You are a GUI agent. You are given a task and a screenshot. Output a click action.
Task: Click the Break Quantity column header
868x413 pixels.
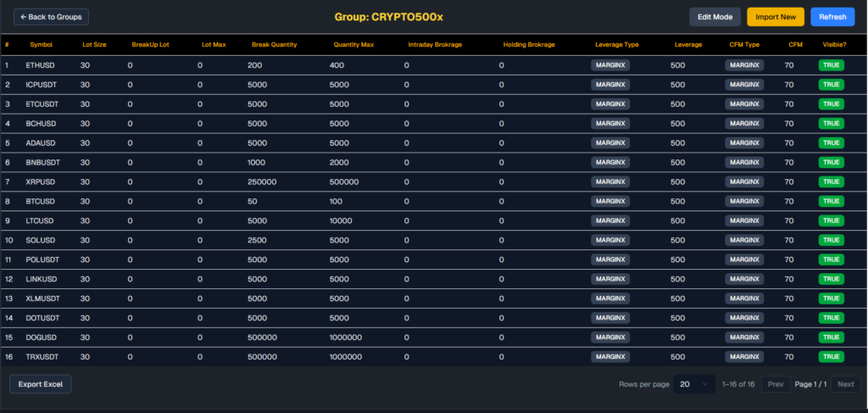[274, 44]
